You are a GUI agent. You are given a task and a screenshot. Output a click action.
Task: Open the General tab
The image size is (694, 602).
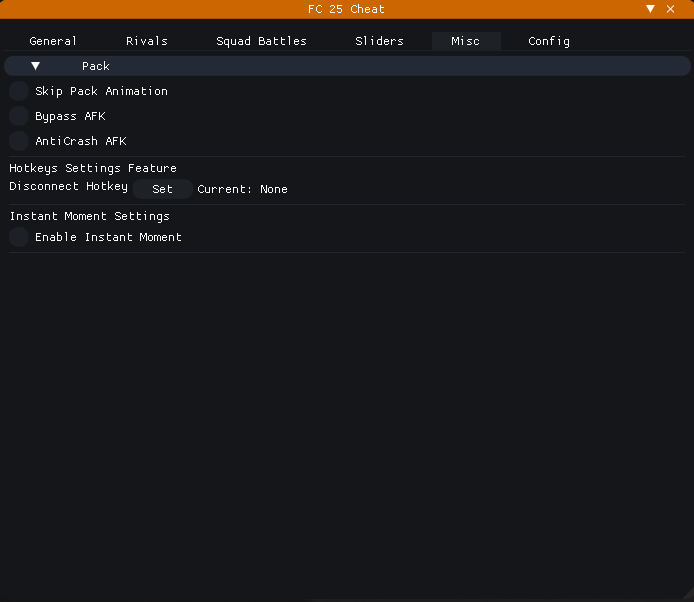[x=53, y=41]
